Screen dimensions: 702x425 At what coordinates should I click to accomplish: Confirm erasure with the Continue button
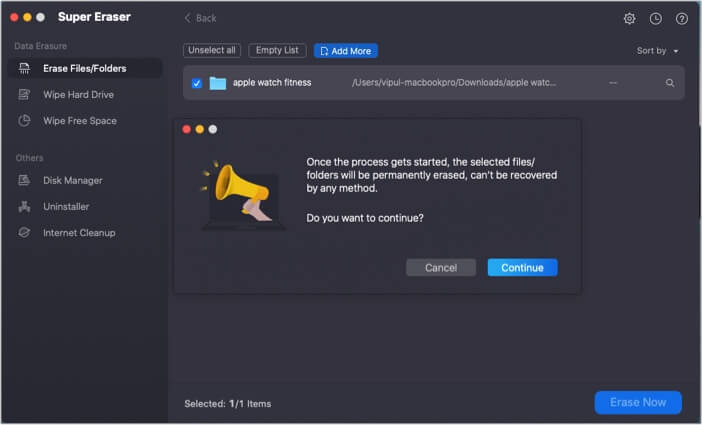522,267
